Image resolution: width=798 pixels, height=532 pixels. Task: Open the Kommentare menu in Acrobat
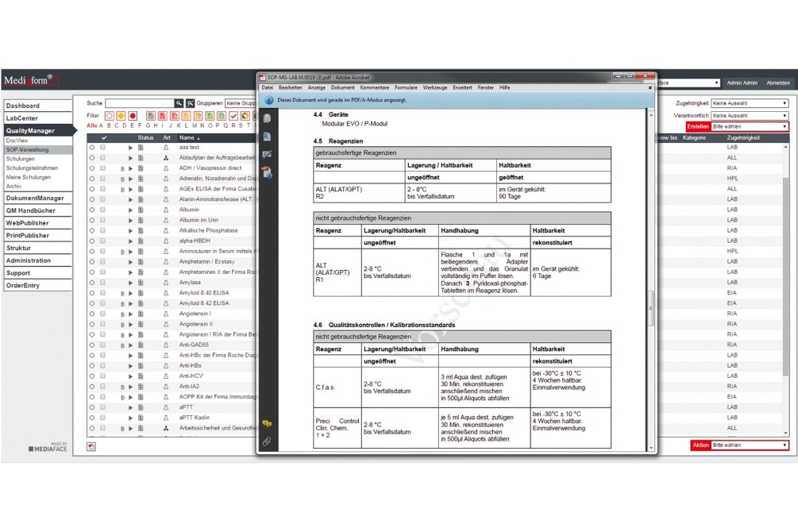coord(375,87)
